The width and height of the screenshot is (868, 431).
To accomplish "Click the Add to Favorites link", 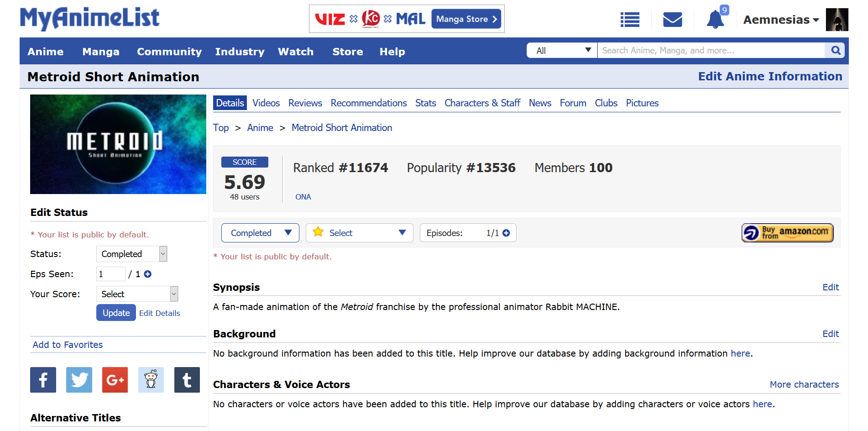I will tap(68, 345).
